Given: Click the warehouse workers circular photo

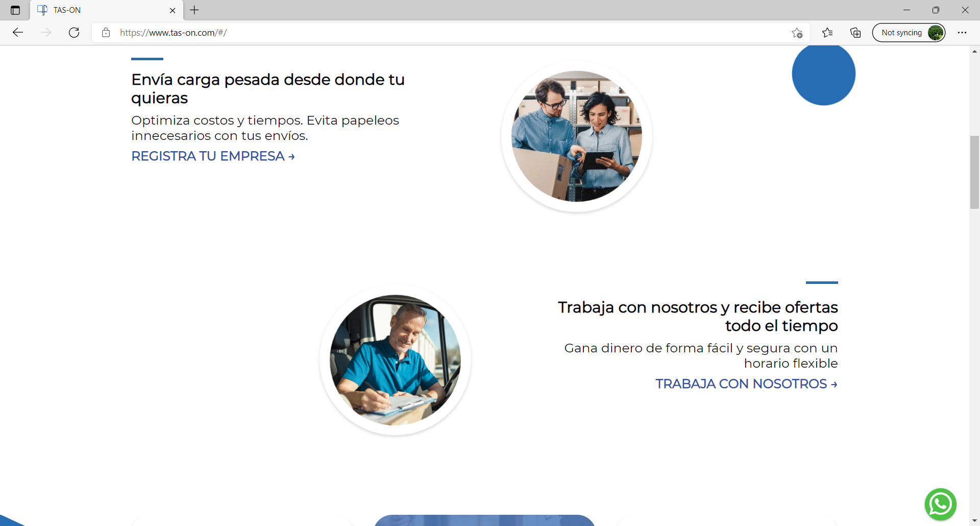Looking at the screenshot, I should click(576, 136).
